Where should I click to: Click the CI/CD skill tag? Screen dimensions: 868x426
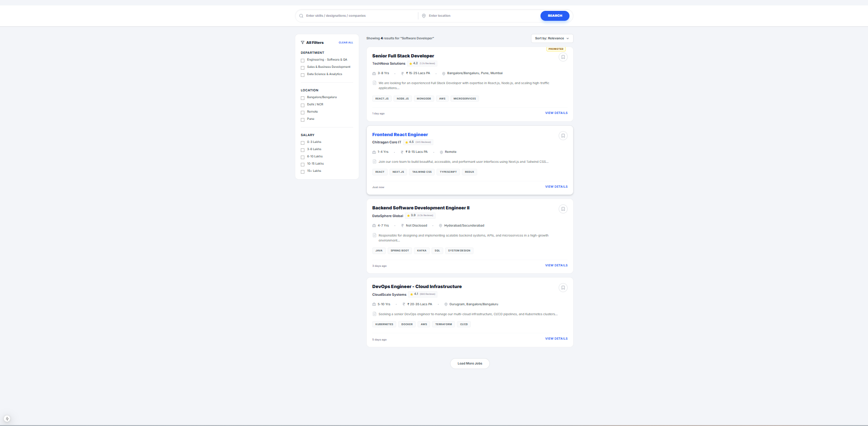pos(464,324)
